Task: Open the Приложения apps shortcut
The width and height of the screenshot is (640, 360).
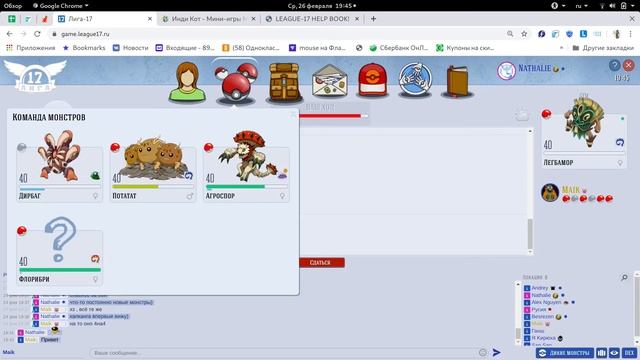Action: tap(31, 48)
